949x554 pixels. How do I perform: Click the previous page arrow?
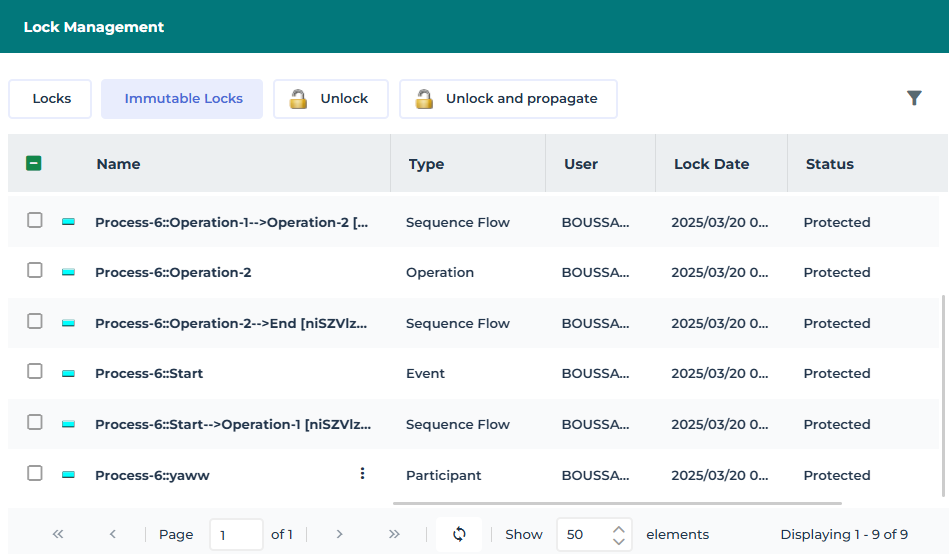click(x=113, y=534)
